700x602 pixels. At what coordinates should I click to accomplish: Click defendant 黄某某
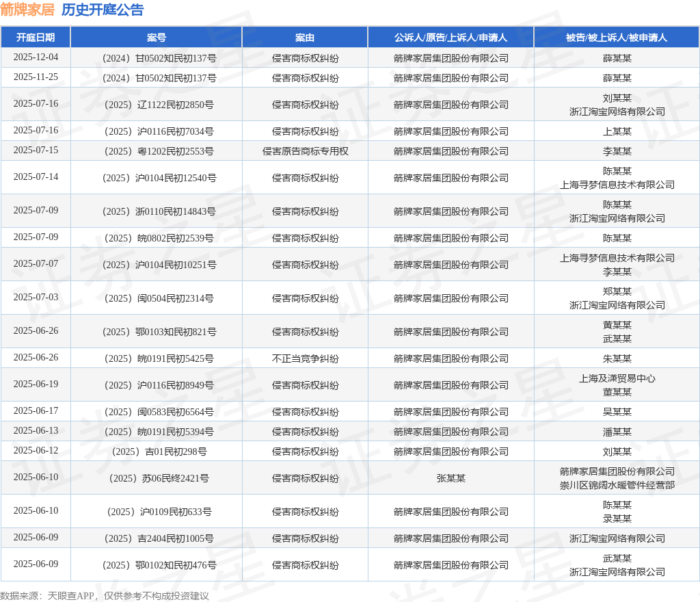(617, 325)
